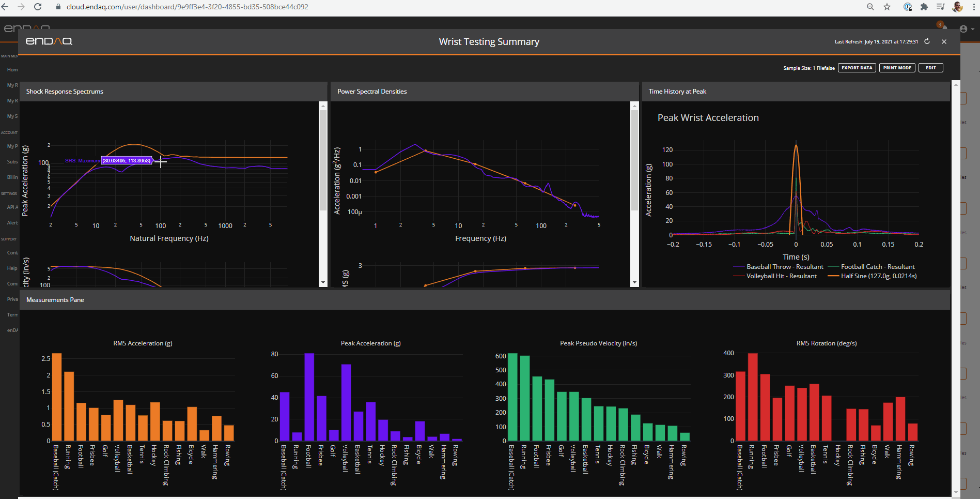Viewport: 980px width, 499px height.
Task: Refresh the Wrist Testing Summary dashboard
Action: 927,41
